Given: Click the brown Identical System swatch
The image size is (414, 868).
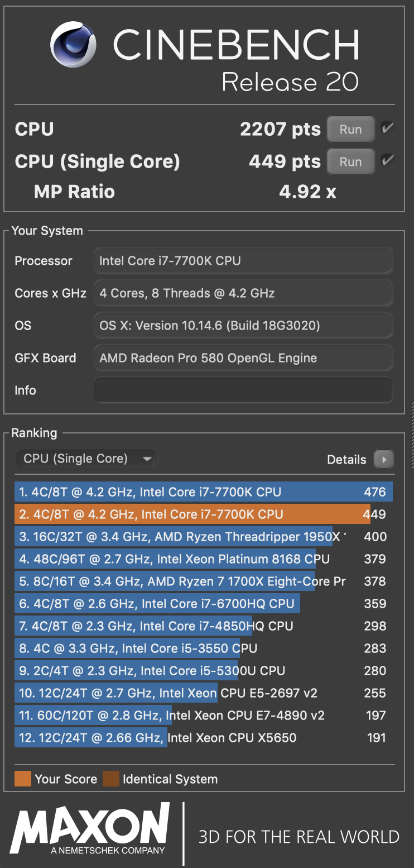Looking at the screenshot, I should coord(110,779).
